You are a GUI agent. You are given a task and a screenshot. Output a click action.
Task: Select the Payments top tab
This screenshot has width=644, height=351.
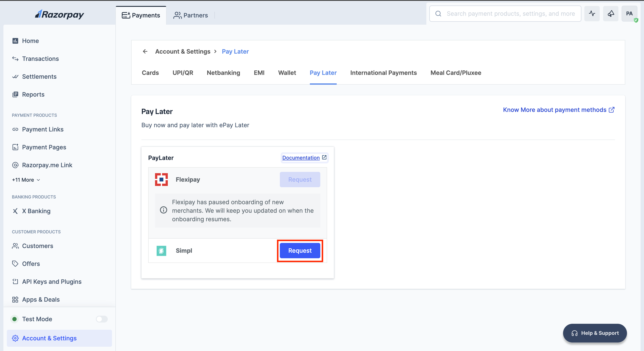pyautogui.click(x=141, y=15)
